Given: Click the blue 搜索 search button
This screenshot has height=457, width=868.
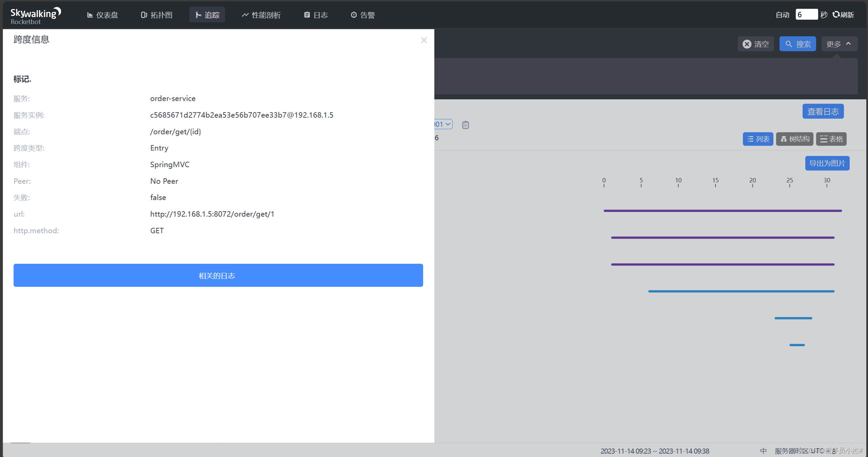Looking at the screenshot, I should [797, 44].
